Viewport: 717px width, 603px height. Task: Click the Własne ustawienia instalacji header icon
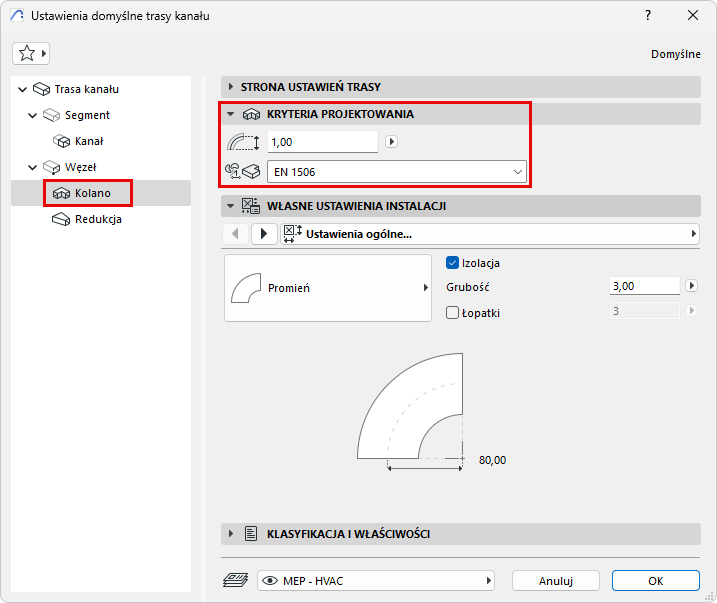[x=251, y=206]
